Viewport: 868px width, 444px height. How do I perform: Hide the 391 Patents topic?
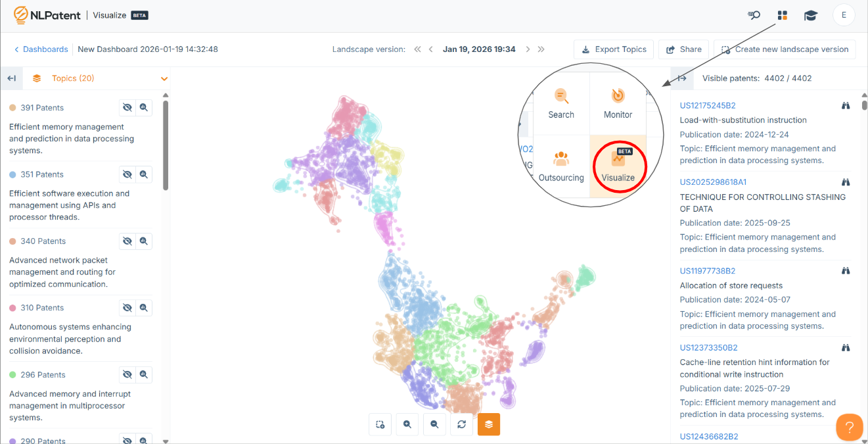[x=127, y=108]
